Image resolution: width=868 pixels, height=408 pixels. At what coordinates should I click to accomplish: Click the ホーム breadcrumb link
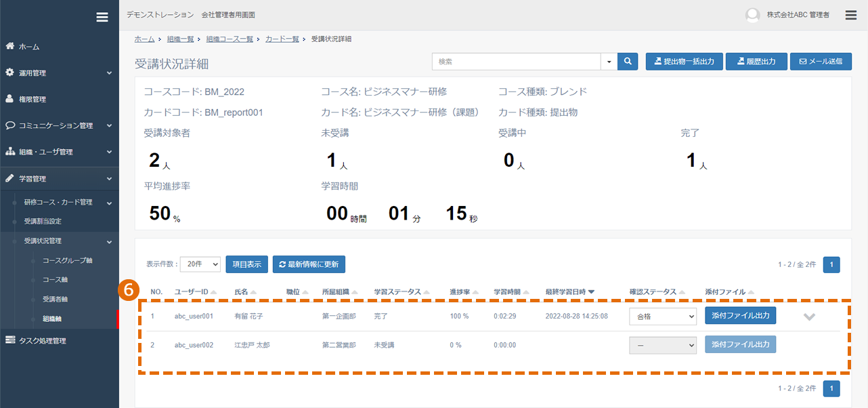tap(144, 39)
